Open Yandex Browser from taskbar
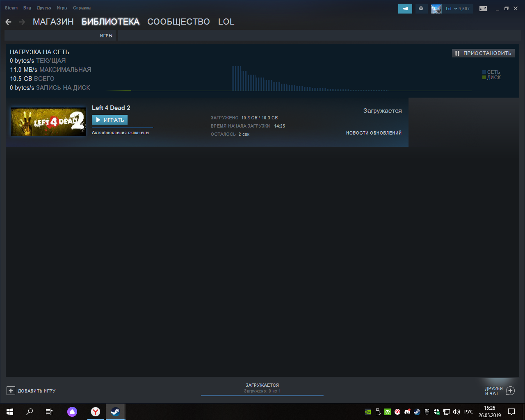This screenshot has height=420, width=525. click(x=95, y=412)
